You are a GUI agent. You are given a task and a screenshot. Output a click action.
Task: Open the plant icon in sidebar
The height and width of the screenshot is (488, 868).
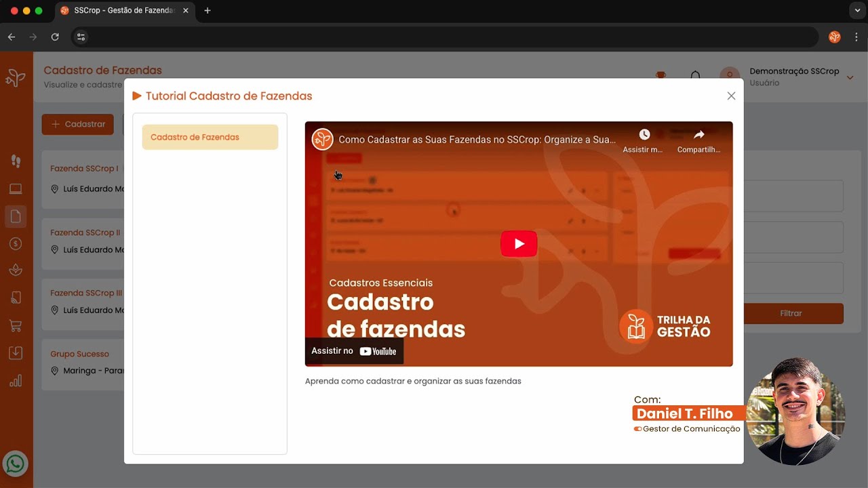point(16,270)
